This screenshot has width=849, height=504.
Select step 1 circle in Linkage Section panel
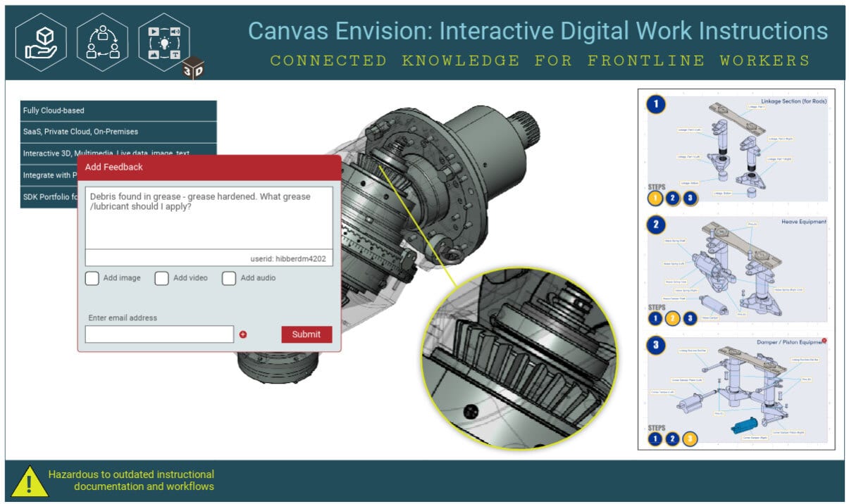[655, 198]
